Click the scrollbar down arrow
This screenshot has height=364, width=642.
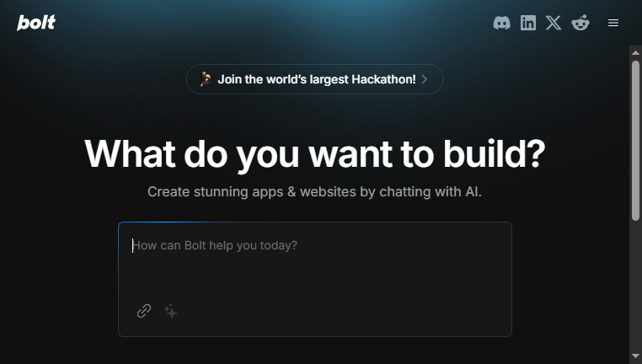(x=635, y=356)
